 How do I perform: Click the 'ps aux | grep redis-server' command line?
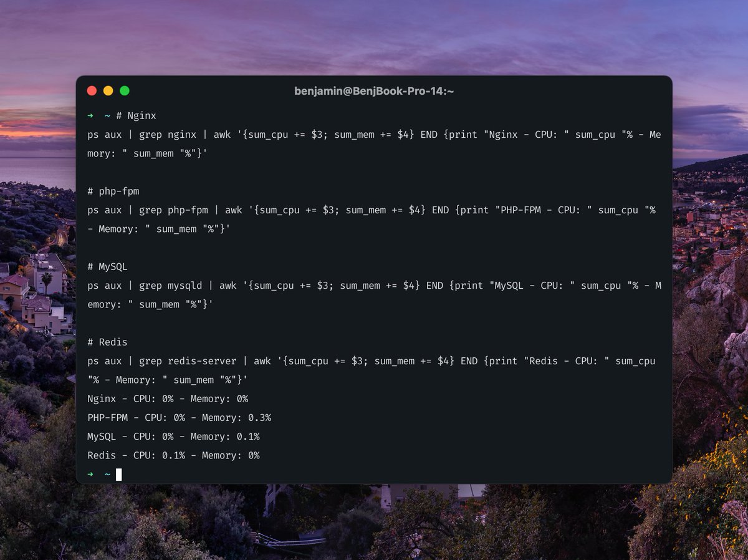tap(372, 361)
